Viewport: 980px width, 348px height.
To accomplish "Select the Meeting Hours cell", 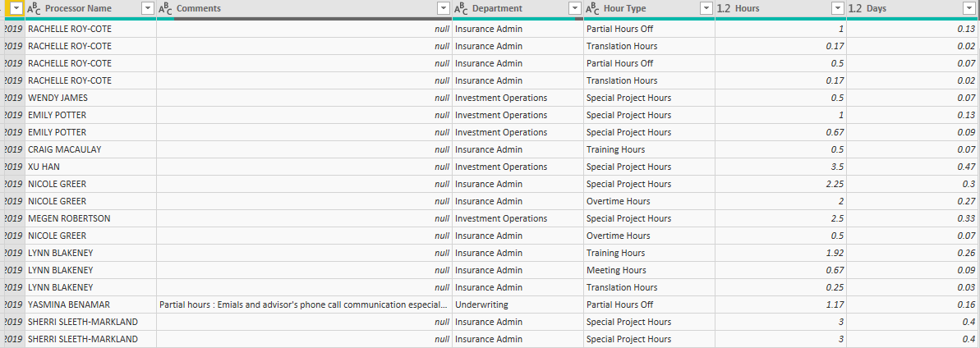I will pyautogui.click(x=649, y=271).
